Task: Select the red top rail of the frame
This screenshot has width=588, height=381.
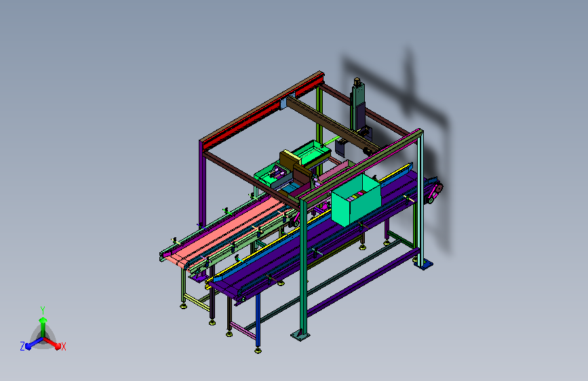Action: [262, 111]
